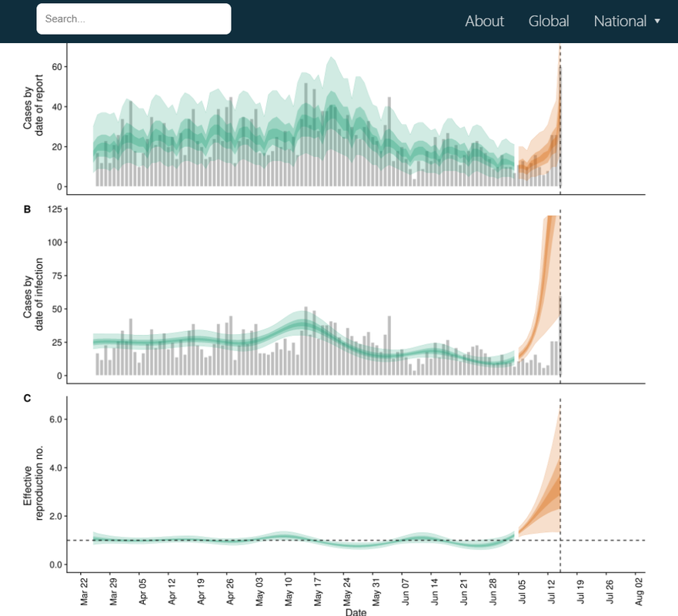Click the 'Jun 28' date tick label

coord(493,591)
